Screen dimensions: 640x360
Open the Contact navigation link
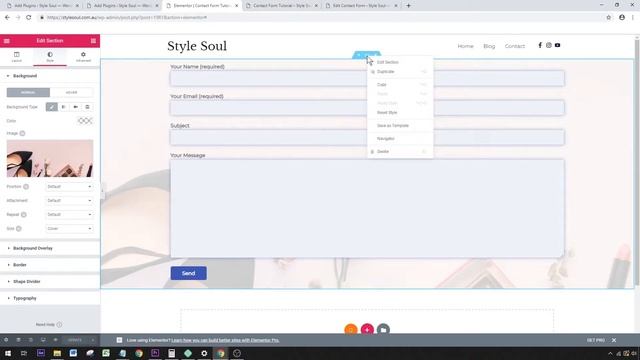click(x=515, y=46)
